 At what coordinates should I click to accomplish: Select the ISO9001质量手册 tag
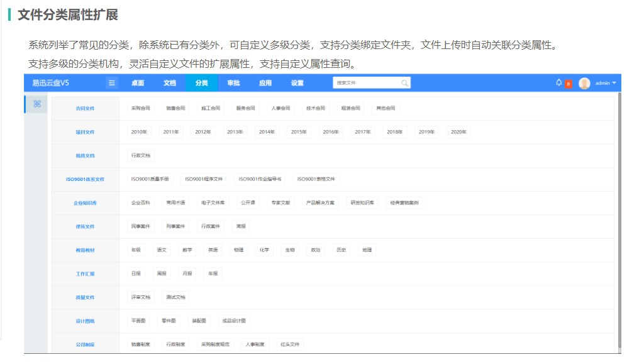click(x=150, y=179)
